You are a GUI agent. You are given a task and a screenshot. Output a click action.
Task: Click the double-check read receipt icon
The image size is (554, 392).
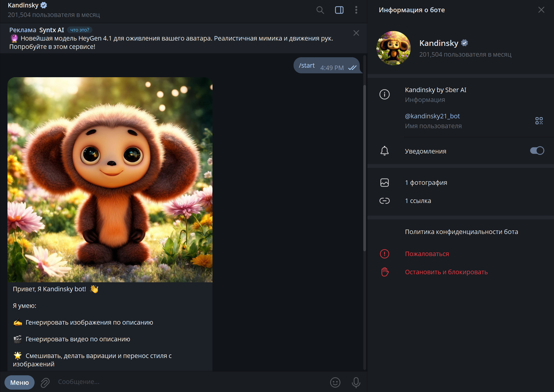352,68
